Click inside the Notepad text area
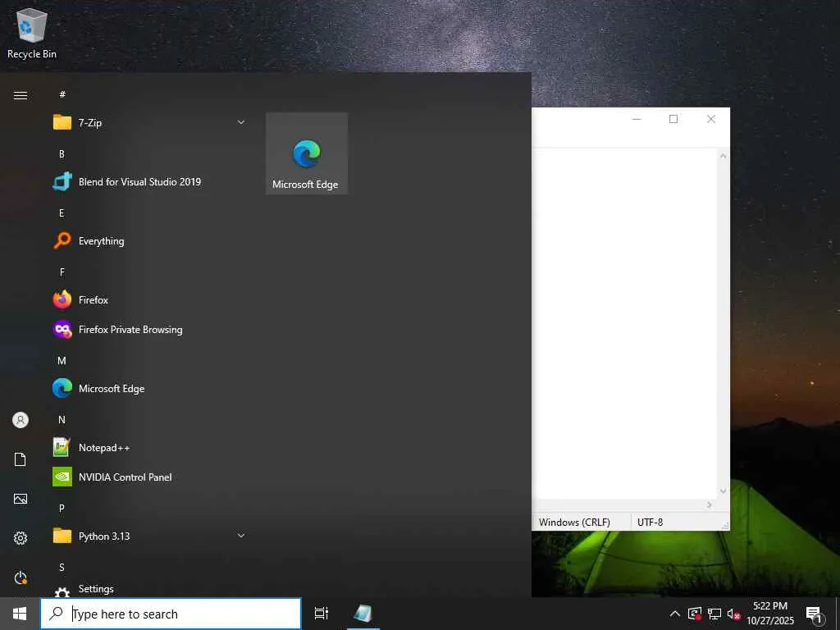The width and height of the screenshot is (840, 630). point(625,323)
